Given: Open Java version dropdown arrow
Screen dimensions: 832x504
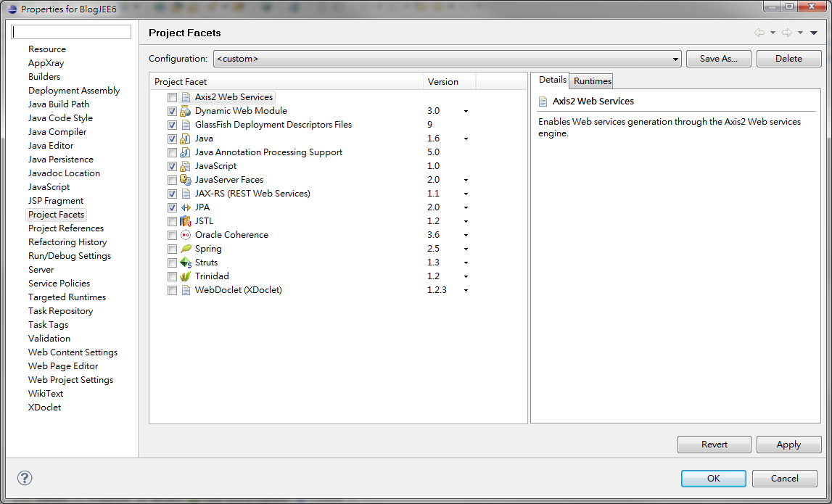Looking at the screenshot, I should click(466, 139).
